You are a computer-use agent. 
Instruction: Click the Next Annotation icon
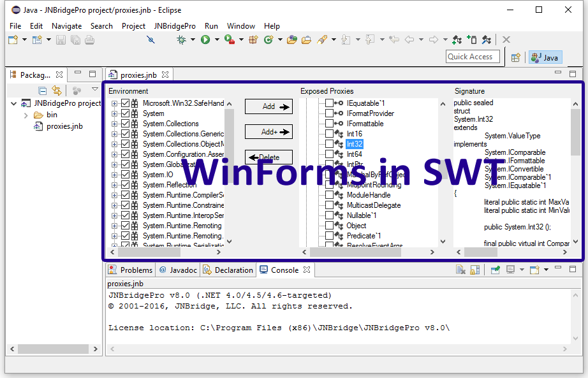tap(346, 40)
